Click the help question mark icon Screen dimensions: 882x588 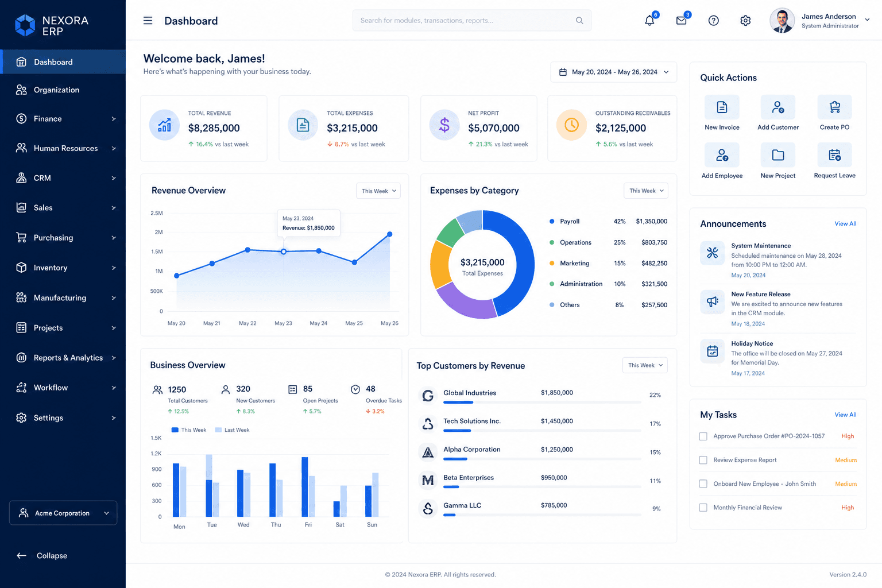click(x=714, y=21)
